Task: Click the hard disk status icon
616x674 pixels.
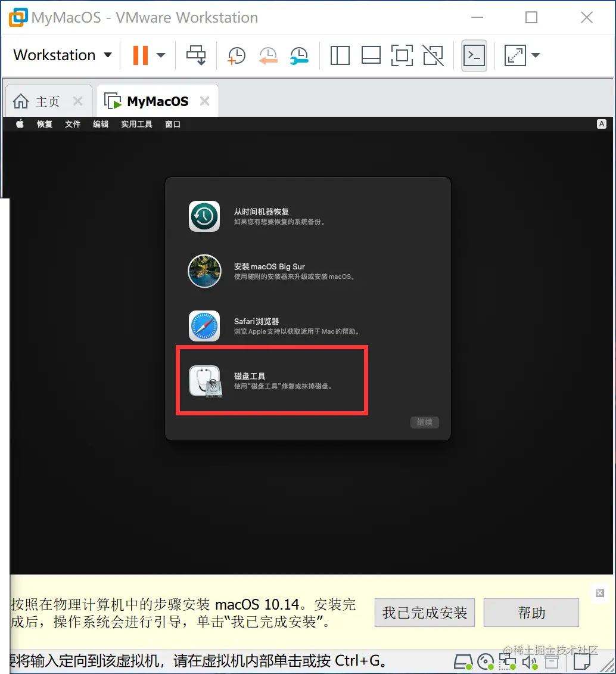Action: tap(463, 663)
